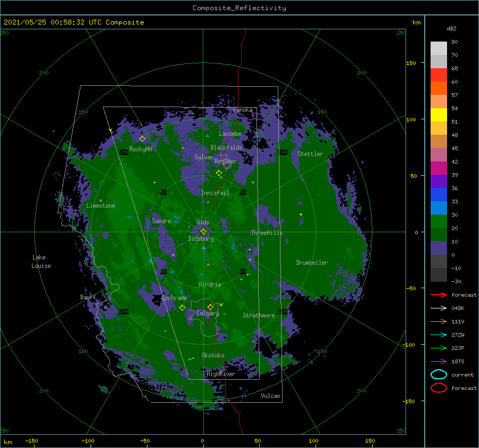Click the -30 value at the scale bottom
Screen dimensions: 479x448
click(456, 281)
